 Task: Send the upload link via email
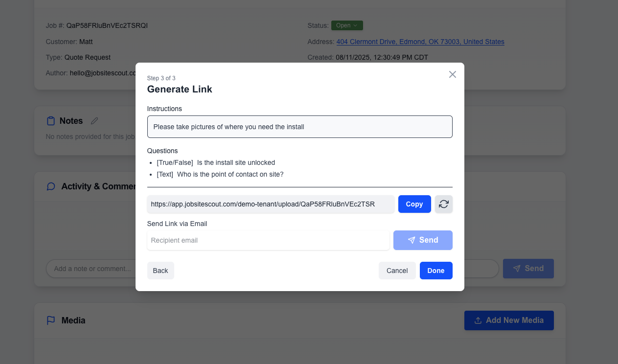(x=423, y=240)
